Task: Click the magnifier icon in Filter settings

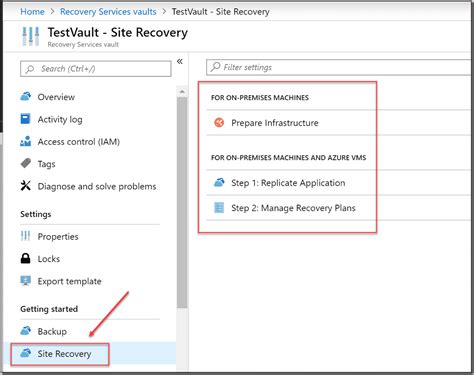Action: [215, 67]
